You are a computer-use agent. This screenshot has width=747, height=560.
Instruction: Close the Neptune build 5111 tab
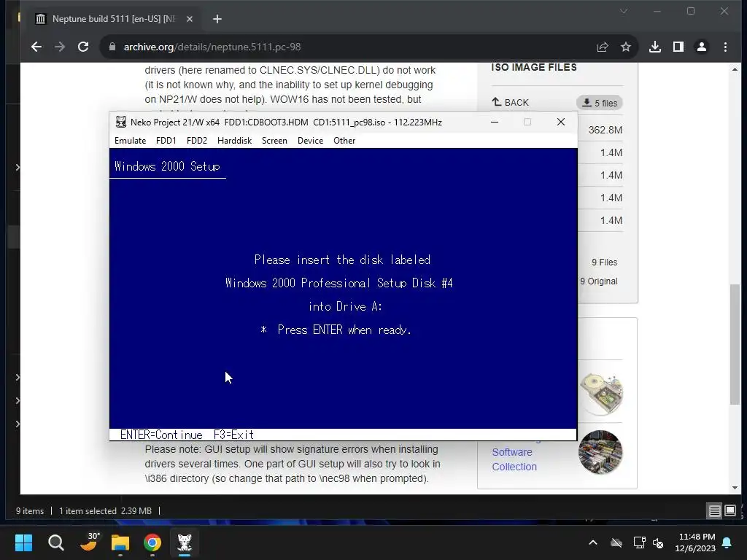click(x=190, y=19)
